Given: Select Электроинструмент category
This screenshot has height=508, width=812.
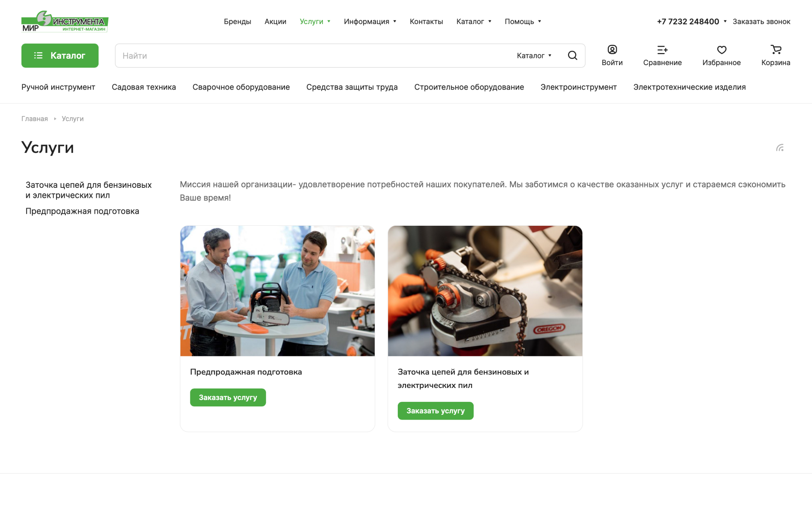Looking at the screenshot, I should [579, 87].
